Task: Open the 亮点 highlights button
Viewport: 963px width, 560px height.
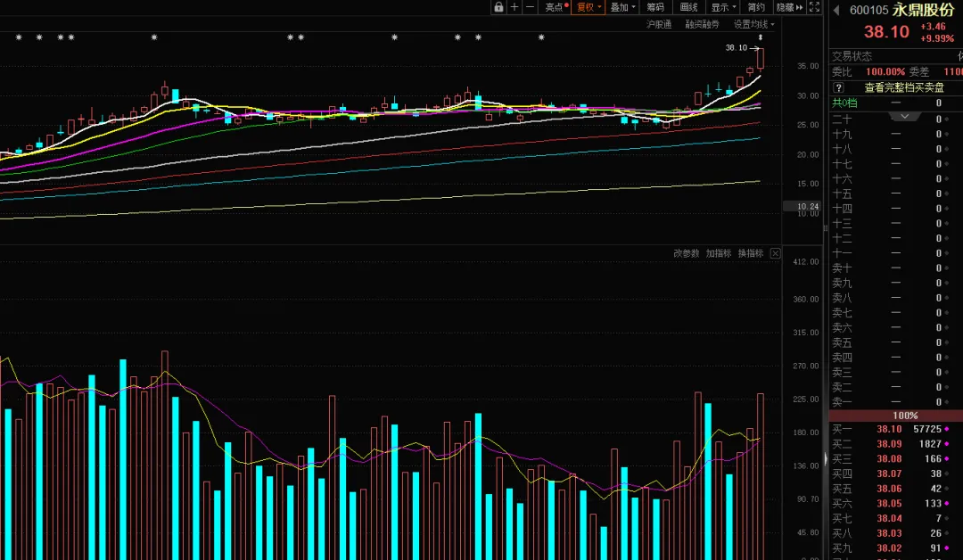Action: pos(556,7)
